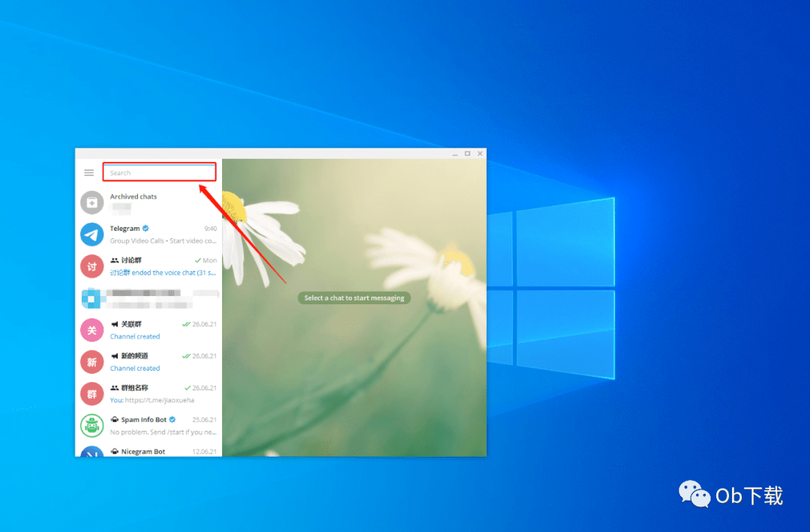Click the https://t.me/jiaoxueha link preview
The height and width of the screenshot is (532, 810).
tap(160, 400)
